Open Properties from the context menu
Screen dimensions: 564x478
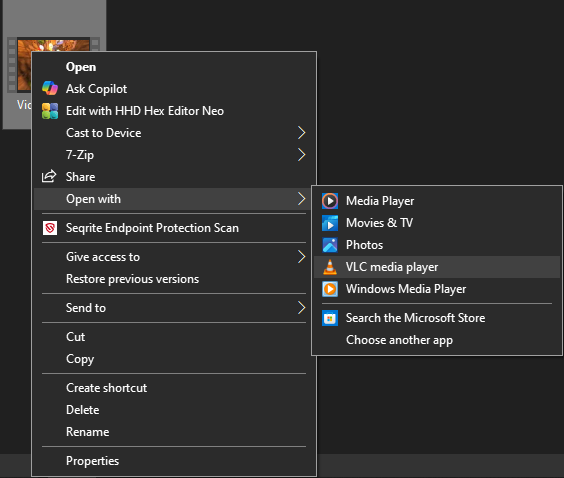click(174, 461)
